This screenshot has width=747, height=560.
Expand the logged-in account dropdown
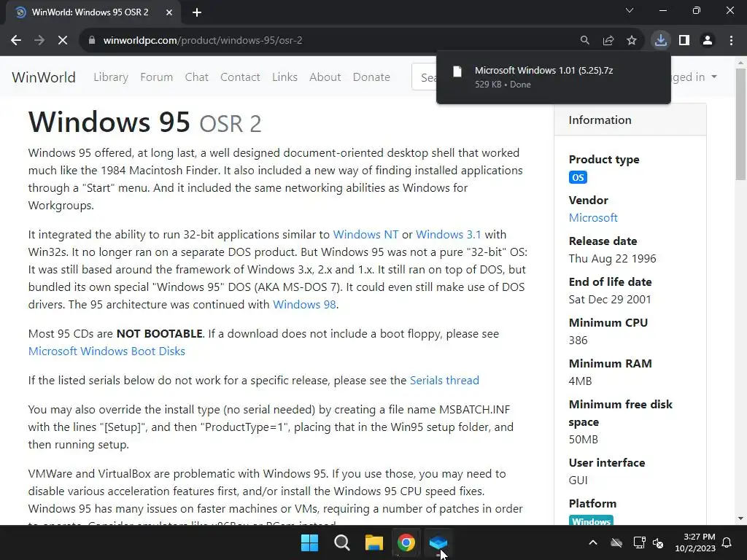(x=694, y=77)
